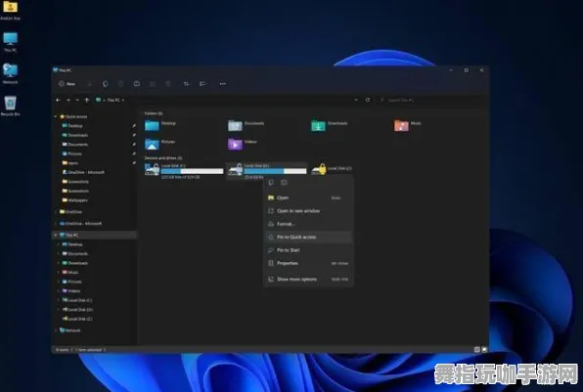583x392 pixels.
Task: Click the rename icon atop the context menu
Action: click(x=284, y=182)
